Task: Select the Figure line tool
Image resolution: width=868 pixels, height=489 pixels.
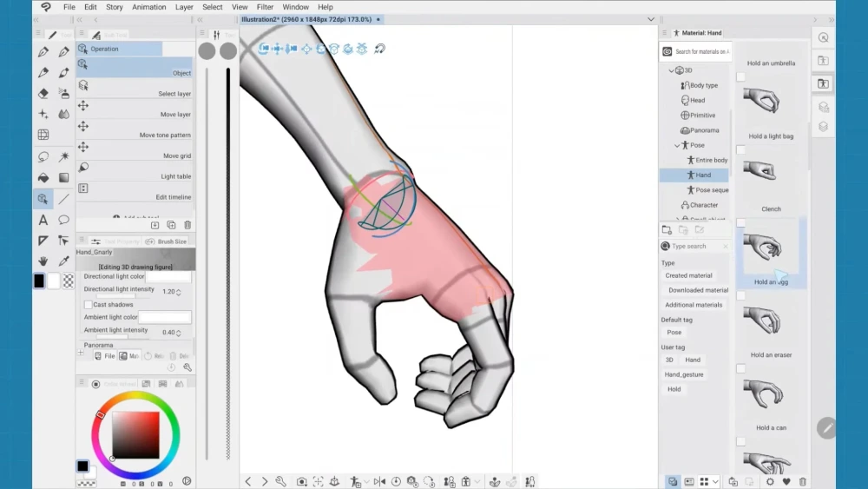Action: [x=63, y=199]
